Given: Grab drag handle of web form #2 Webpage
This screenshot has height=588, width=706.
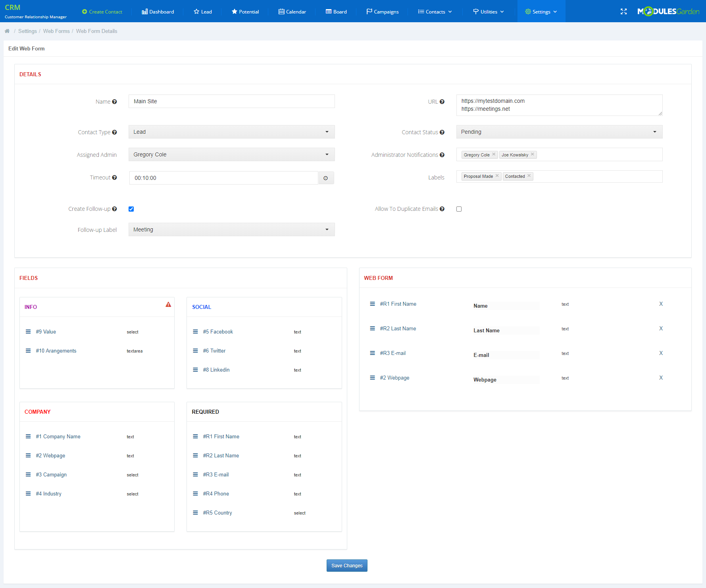Looking at the screenshot, I should pos(372,378).
